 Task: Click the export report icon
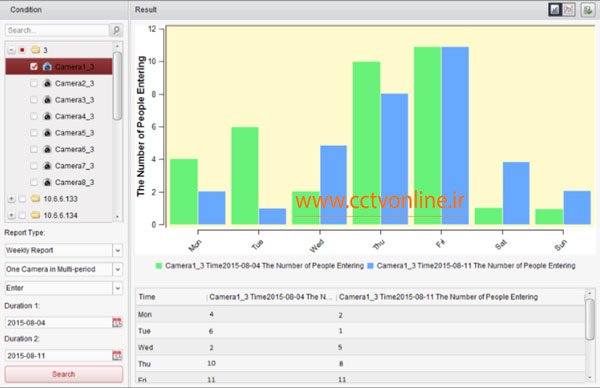tap(587, 10)
